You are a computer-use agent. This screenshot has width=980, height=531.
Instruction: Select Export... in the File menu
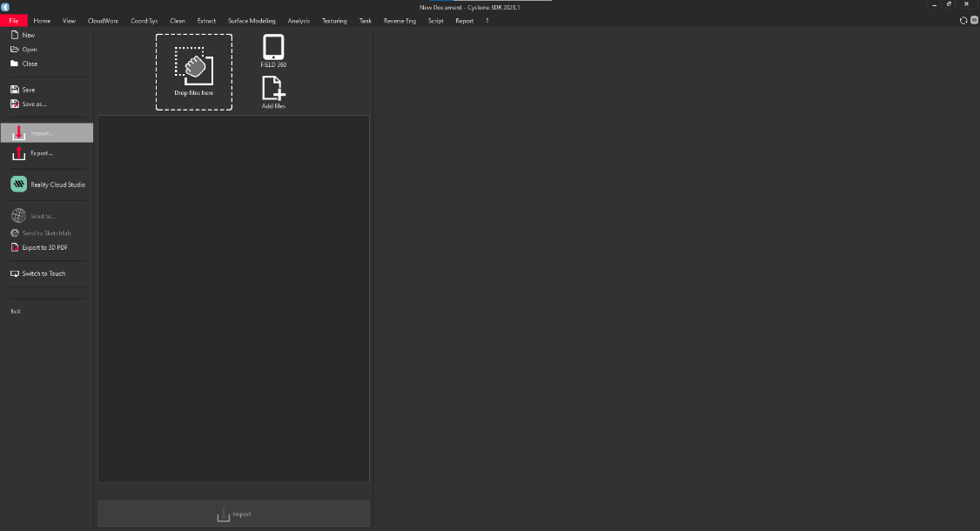click(41, 152)
